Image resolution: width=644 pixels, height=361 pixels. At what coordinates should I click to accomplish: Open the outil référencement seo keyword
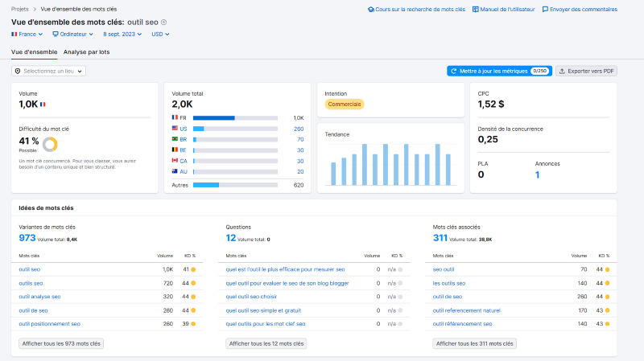[462, 324]
